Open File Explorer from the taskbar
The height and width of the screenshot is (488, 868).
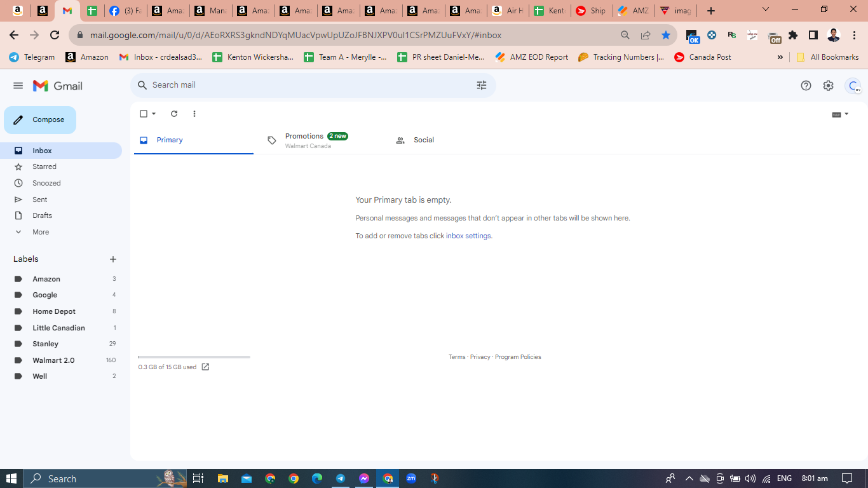(222, 478)
